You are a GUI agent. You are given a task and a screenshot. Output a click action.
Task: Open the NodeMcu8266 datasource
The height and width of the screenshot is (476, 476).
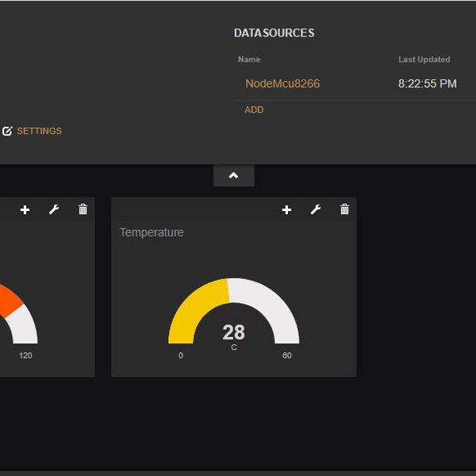[x=282, y=83]
